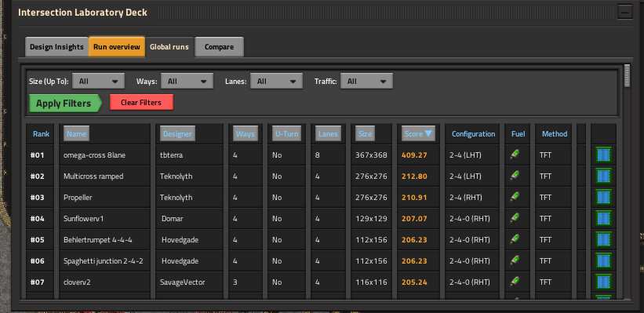Viewport: 644px width, 313px height.
Task: Minimize the Intersection Laboratory Deck window
Action: [x=625, y=13]
